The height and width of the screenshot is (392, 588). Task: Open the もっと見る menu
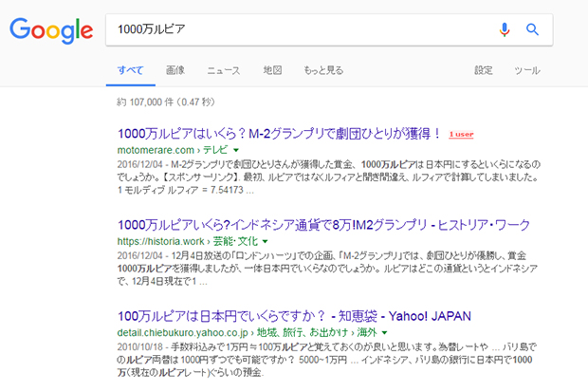click(323, 70)
